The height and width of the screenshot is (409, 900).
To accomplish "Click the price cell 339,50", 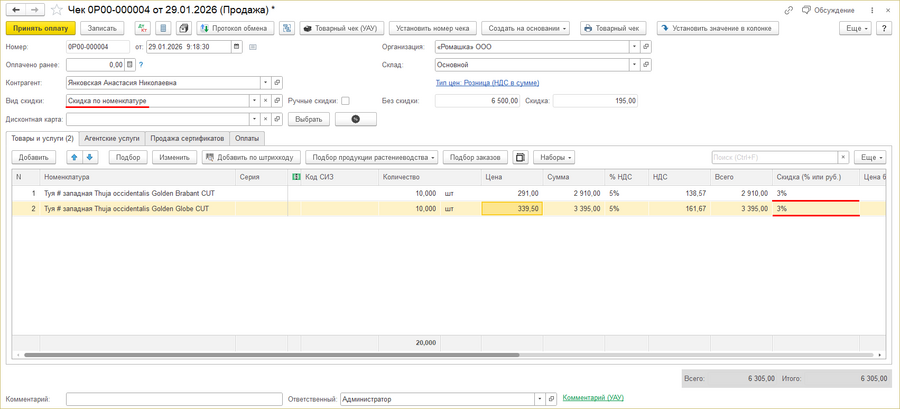I will pos(512,209).
